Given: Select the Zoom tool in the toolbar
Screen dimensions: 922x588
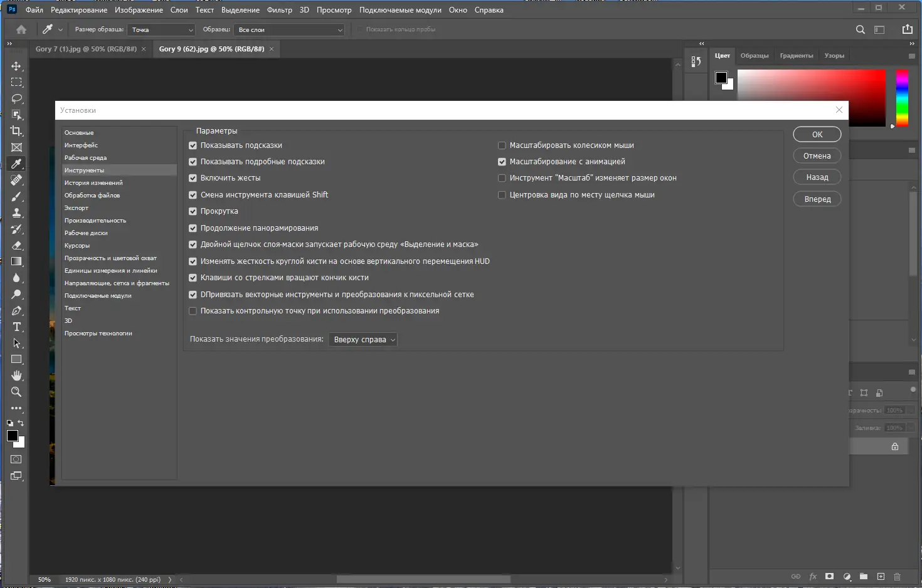Looking at the screenshot, I should [16, 392].
